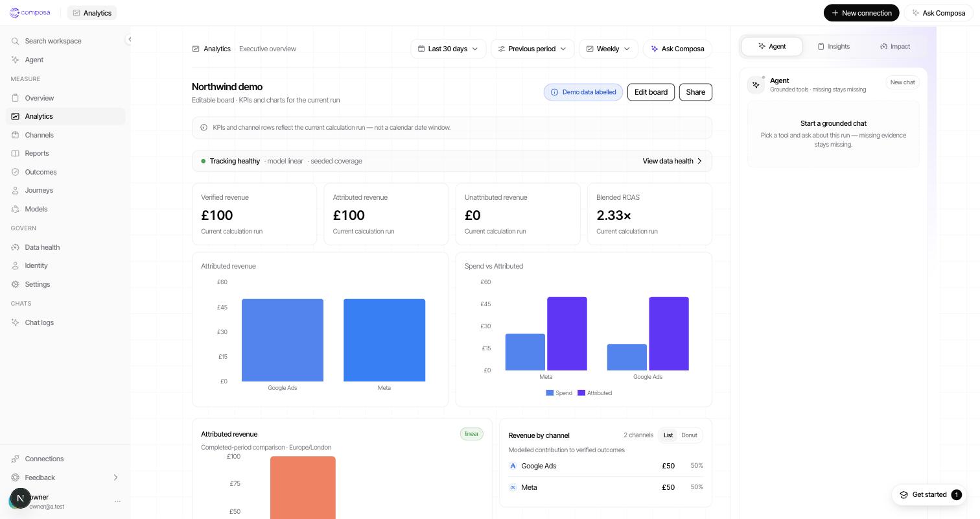This screenshot has width=980, height=519.
Task: Select the Agent tab in right panel
Action: 772,47
